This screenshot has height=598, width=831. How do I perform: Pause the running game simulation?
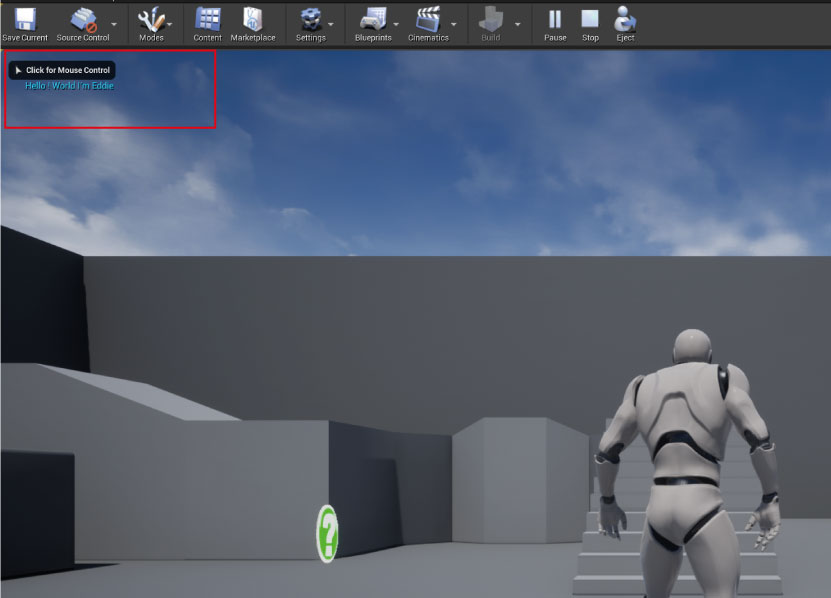pos(555,19)
